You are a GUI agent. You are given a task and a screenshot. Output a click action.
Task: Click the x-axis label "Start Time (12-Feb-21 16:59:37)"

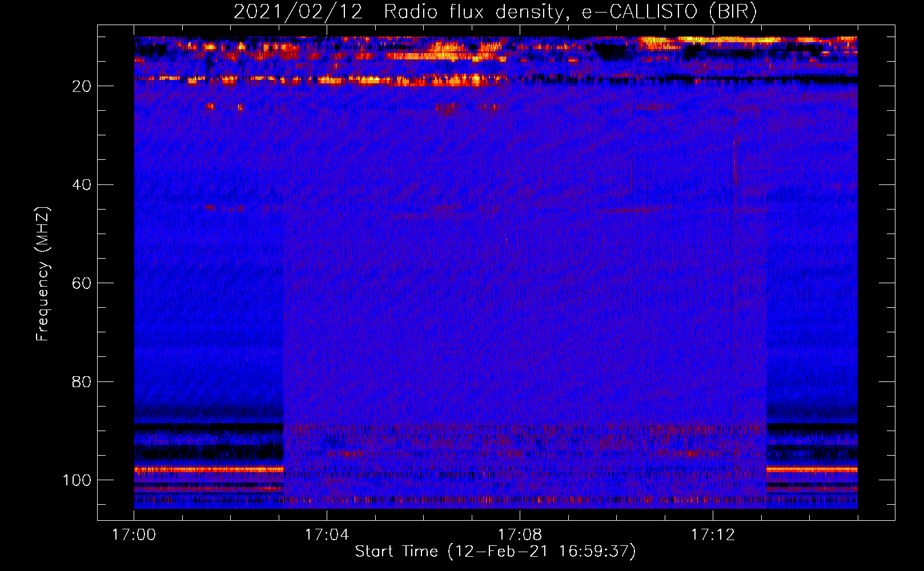point(495,552)
